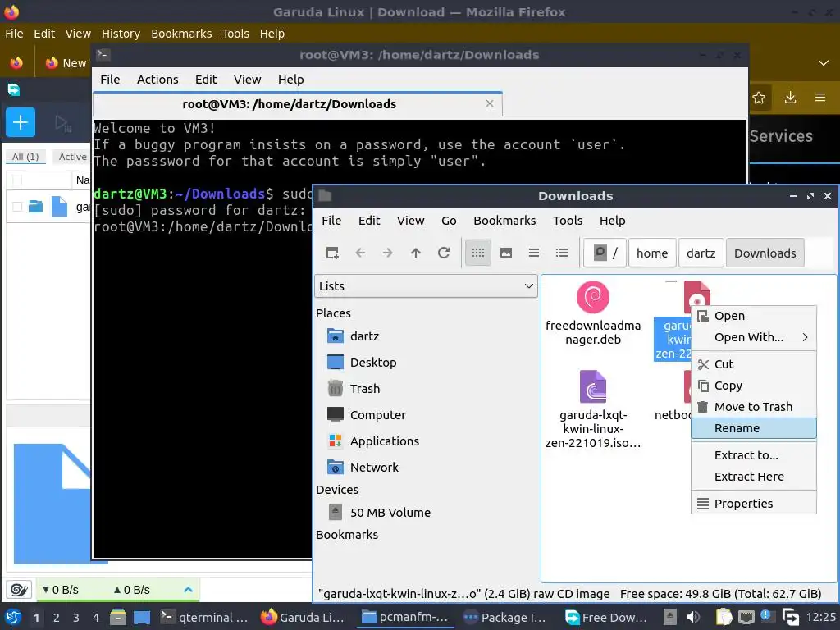This screenshot has height=630, width=840.
Task: Switch to virtual desktop 4
Action: pos(95,618)
